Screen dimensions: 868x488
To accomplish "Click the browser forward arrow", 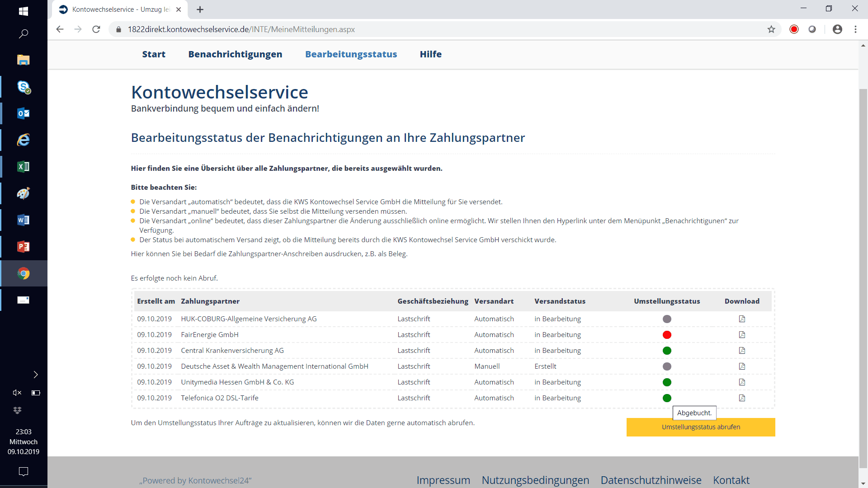I will 78,29.
